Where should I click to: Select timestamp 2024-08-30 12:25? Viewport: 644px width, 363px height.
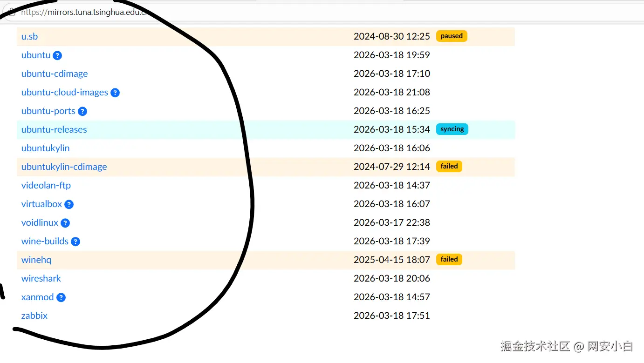[x=392, y=36]
